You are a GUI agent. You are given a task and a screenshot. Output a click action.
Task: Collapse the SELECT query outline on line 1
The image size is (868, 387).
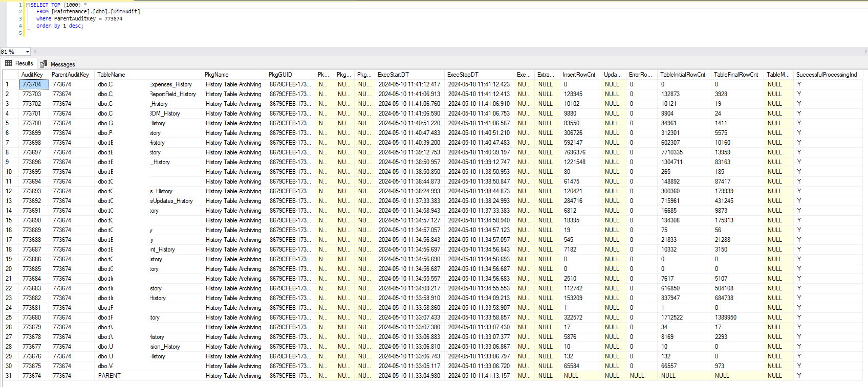28,5
